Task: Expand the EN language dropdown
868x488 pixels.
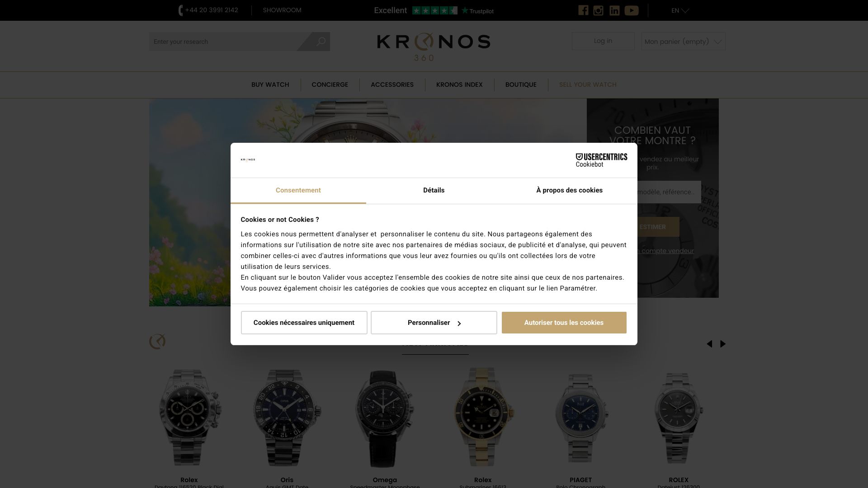Action: (680, 10)
